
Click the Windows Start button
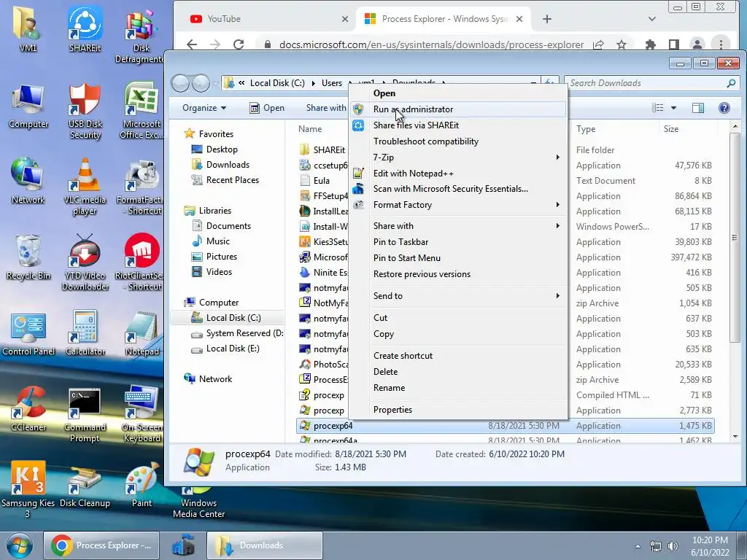tap(20, 545)
